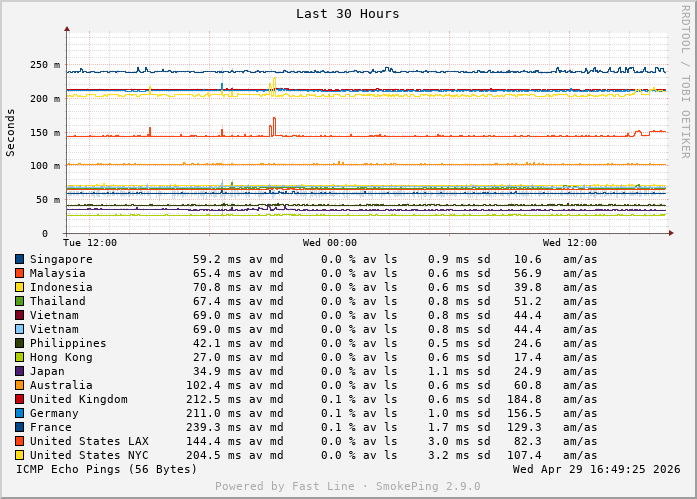
Task: Click the "Last 30 Hours" graph title
Action: pos(347,14)
